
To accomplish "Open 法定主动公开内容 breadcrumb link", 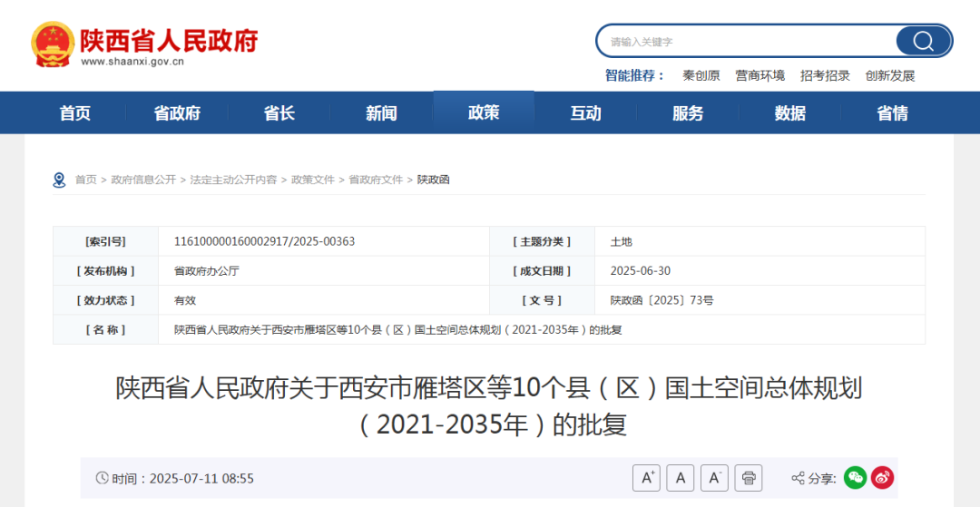I will [234, 180].
